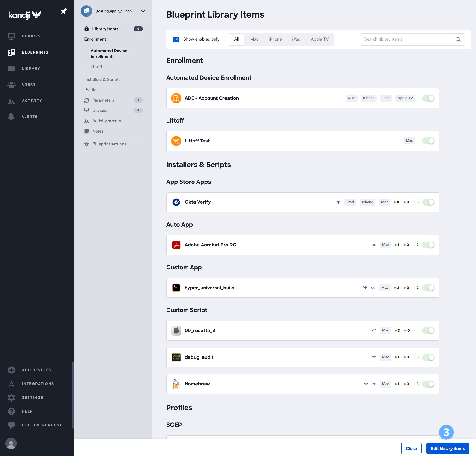This screenshot has height=456, width=476.
Task: Click the Edit library items button
Action: 447,448
